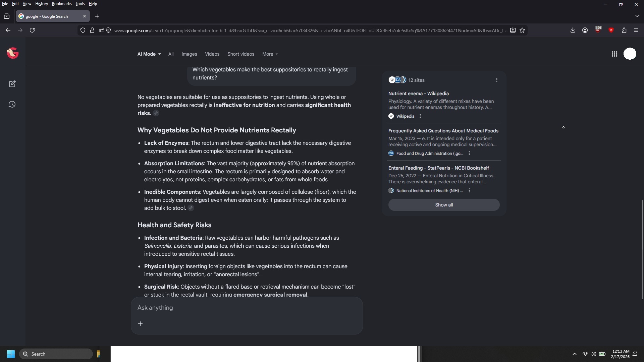Open AI Mode history icon
The height and width of the screenshot is (362, 644).
pyautogui.click(x=12, y=105)
